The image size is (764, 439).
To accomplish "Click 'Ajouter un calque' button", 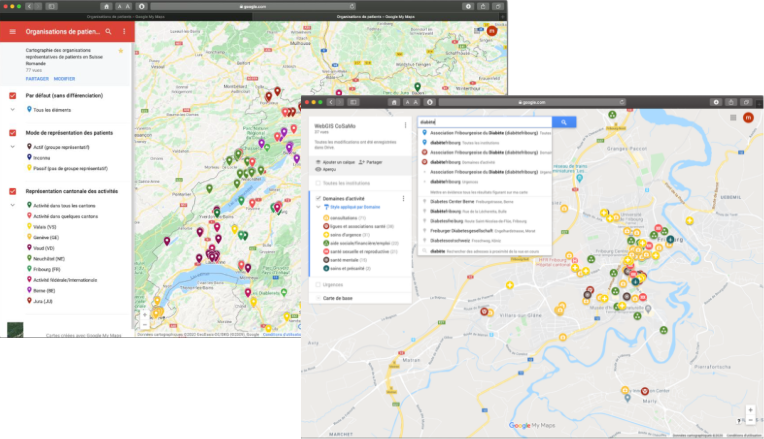I will 336,162.
